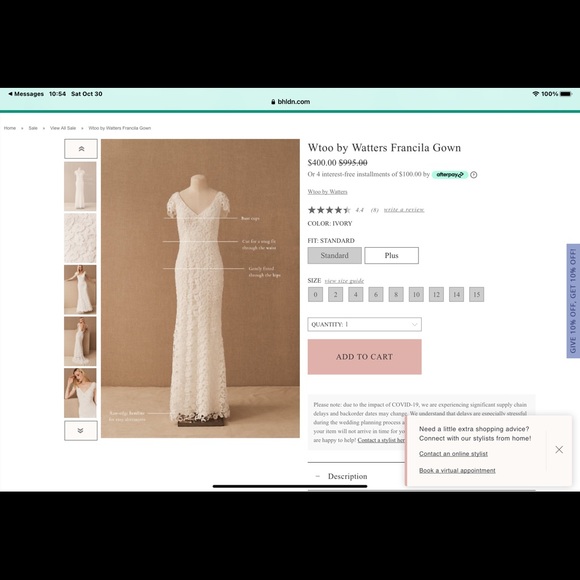Select first thumbnail of gown on mannequin
The image size is (580, 580).
[80, 186]
